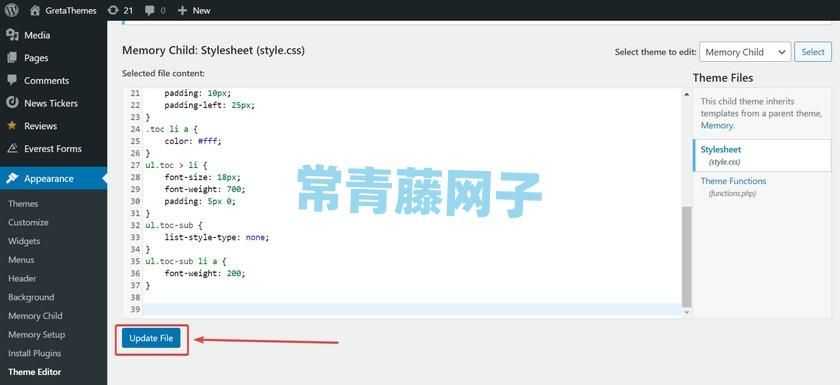
Task: Follow the Memory parent theme link
Action: coord(717,126)
